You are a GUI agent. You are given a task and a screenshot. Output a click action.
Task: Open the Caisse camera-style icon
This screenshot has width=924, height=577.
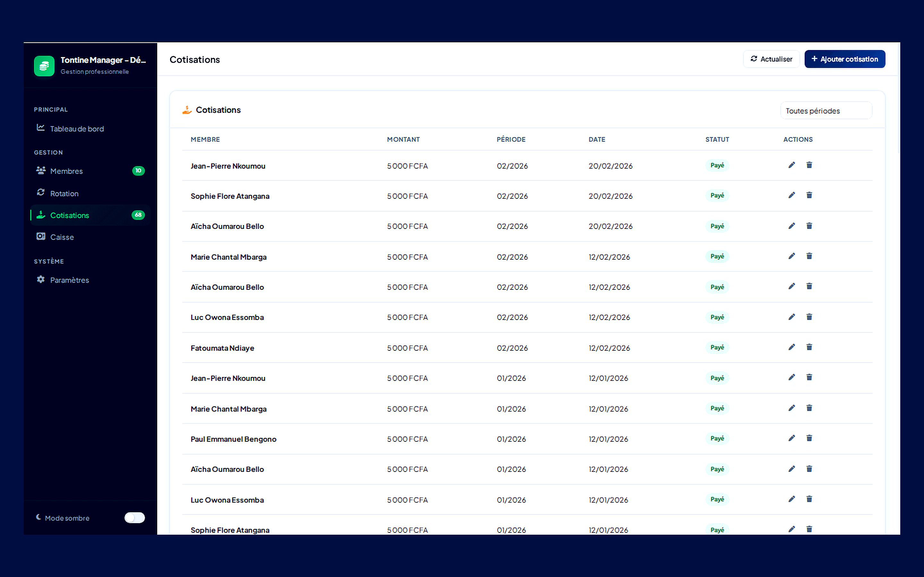[40, 237]
